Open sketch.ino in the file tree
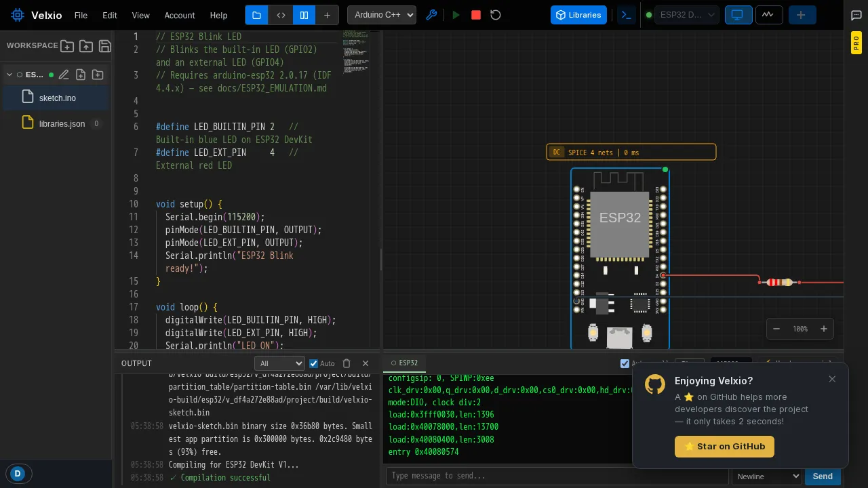This screenshot has width=868, height=488. pyautogui.click(x=56, y=98)
